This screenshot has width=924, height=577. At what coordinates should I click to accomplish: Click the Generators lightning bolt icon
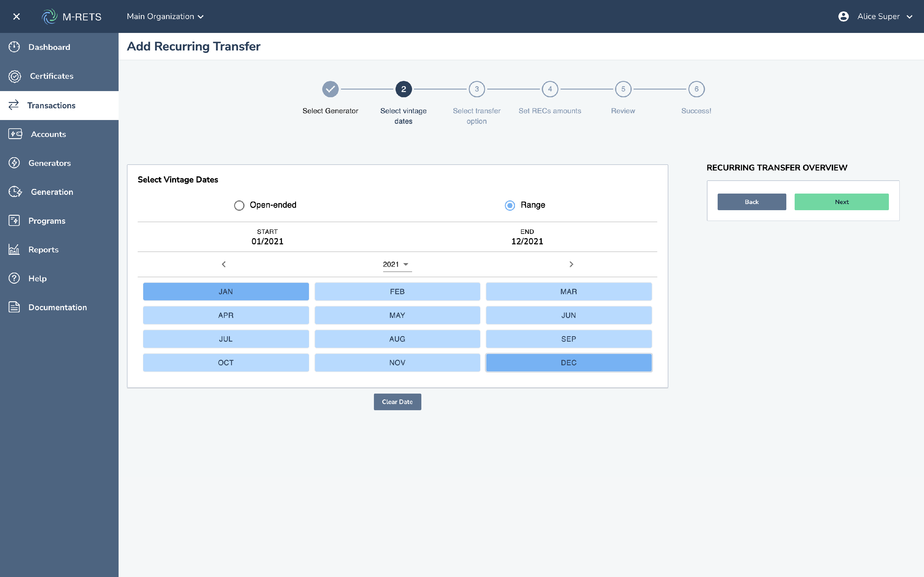[14, 163]
